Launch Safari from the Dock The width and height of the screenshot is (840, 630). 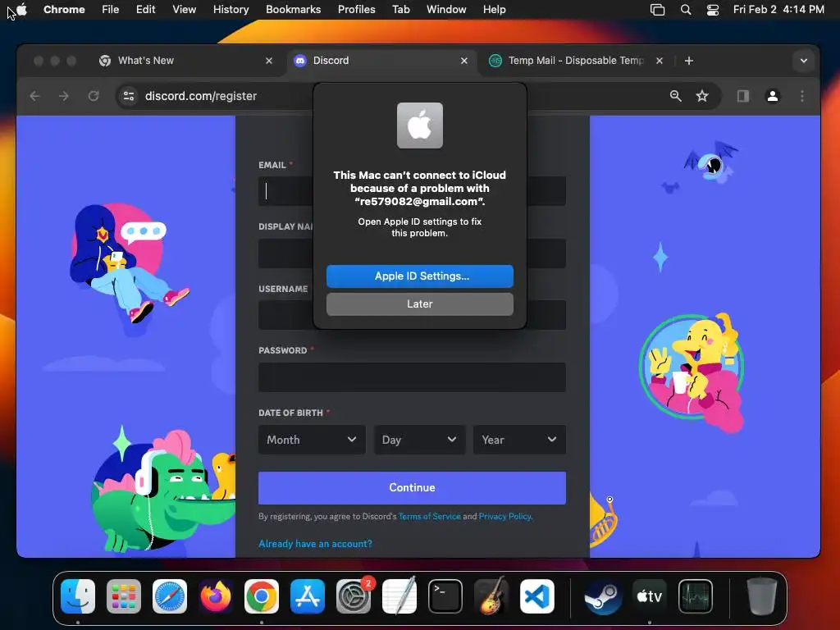pos(170,596)
